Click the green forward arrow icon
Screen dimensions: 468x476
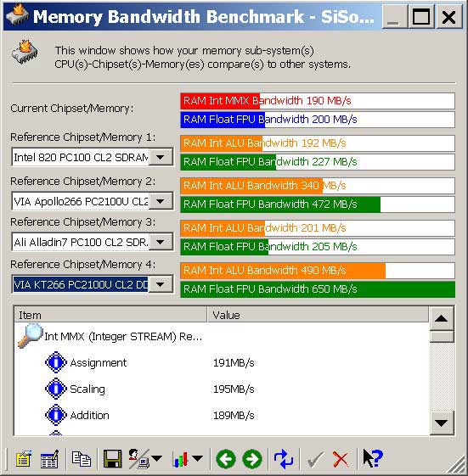(252, 459)
